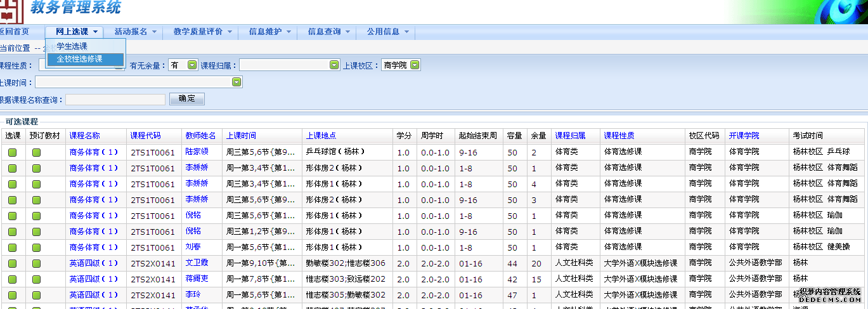
Task: Open the 有无余量 dropdown
Action: click(183, 65)
